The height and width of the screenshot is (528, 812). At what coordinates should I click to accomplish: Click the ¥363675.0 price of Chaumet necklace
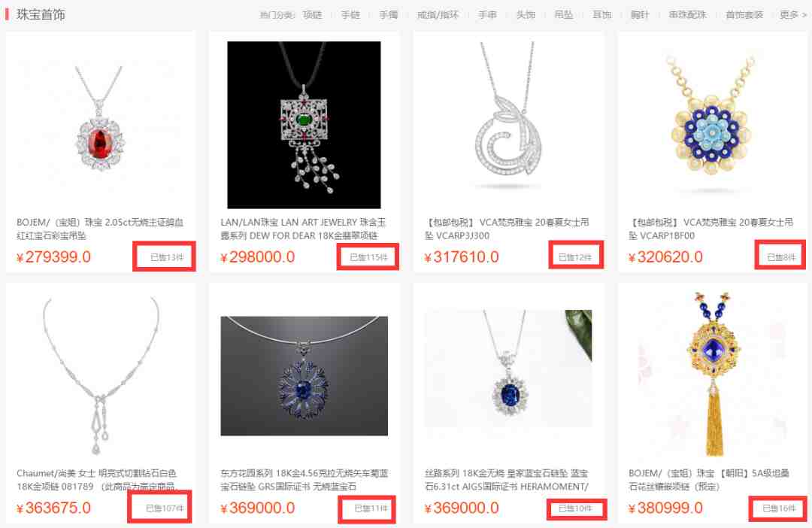point(53,508)
